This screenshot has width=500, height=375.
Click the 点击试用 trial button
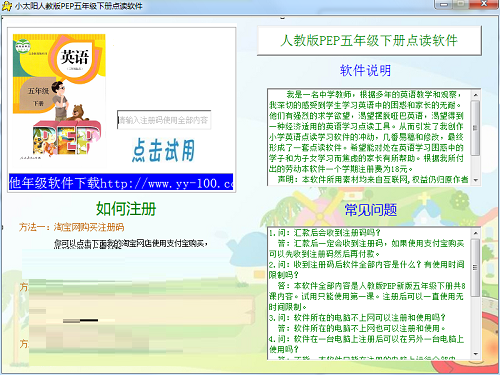tap(163, 150)
